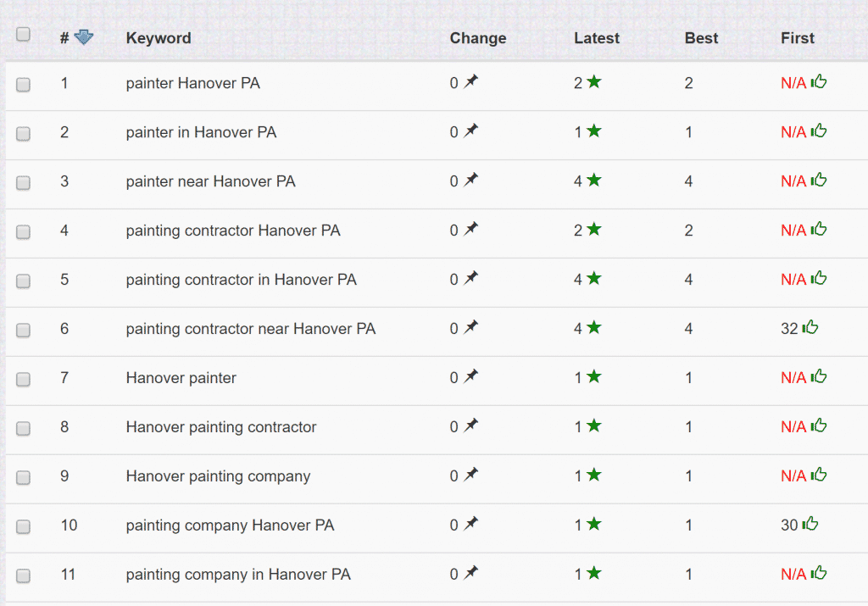
Task: Sort by the Latest column header
Action: pos(597,38)
